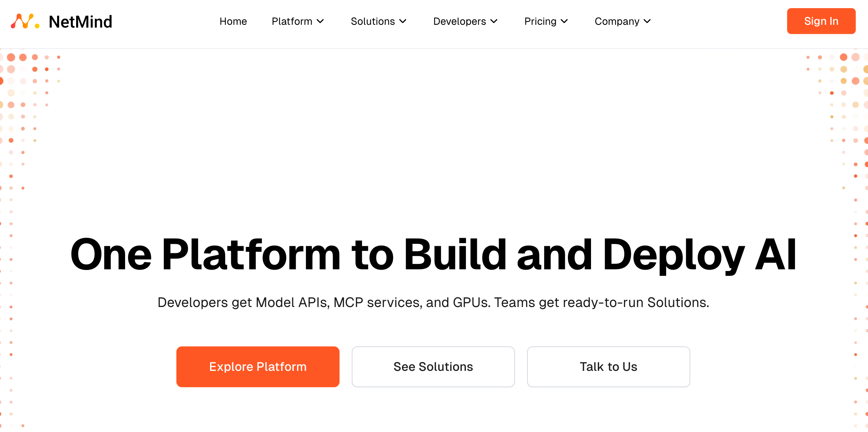Open the Company navigation menu
The height and width of the screenshot is (432, 868).
[617, 21]
